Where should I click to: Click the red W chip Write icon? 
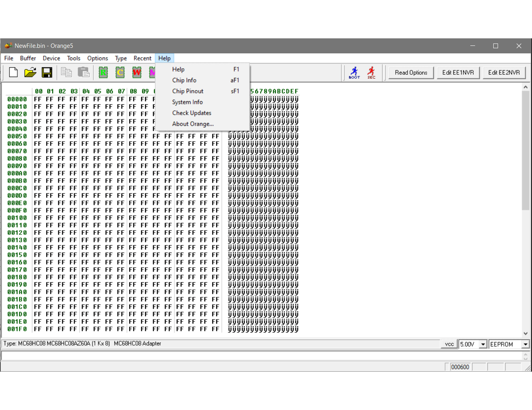click(x=137, y=72)
